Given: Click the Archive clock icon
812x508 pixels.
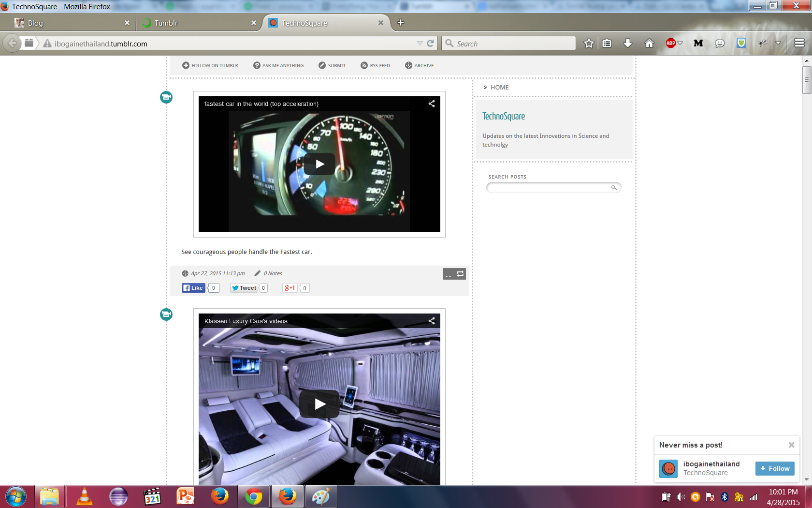Looking at the screenshot, I should coord(408,65).
